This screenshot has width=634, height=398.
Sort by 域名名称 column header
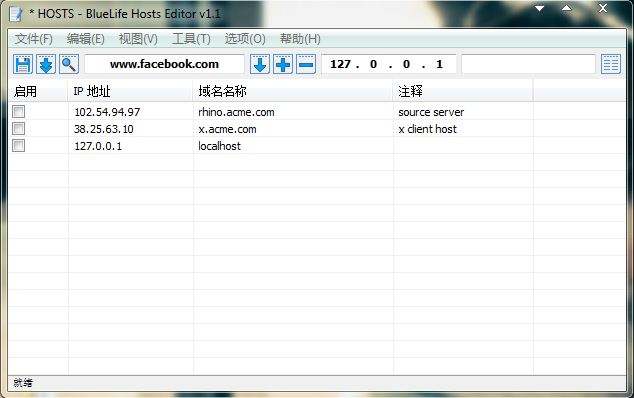coord(293,91)
